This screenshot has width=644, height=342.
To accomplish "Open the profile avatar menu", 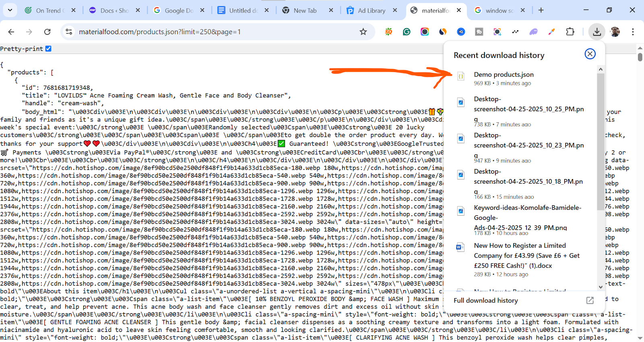I will 615,32.
